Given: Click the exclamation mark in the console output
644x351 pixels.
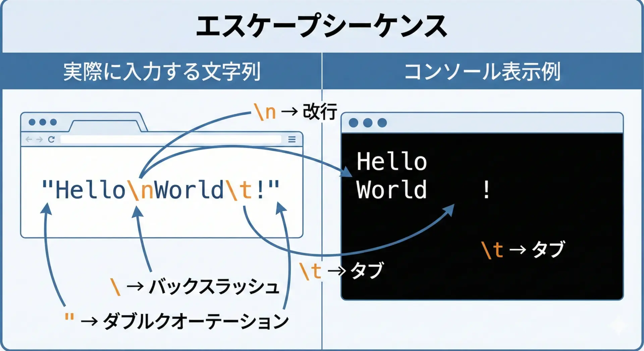Looking at the screenshot, I should click(486, 190).
